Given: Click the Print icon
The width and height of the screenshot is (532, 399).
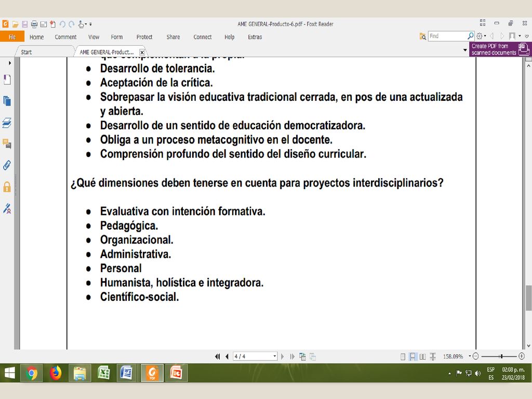Looking at the screenshot, I should (x=34, y=24).
